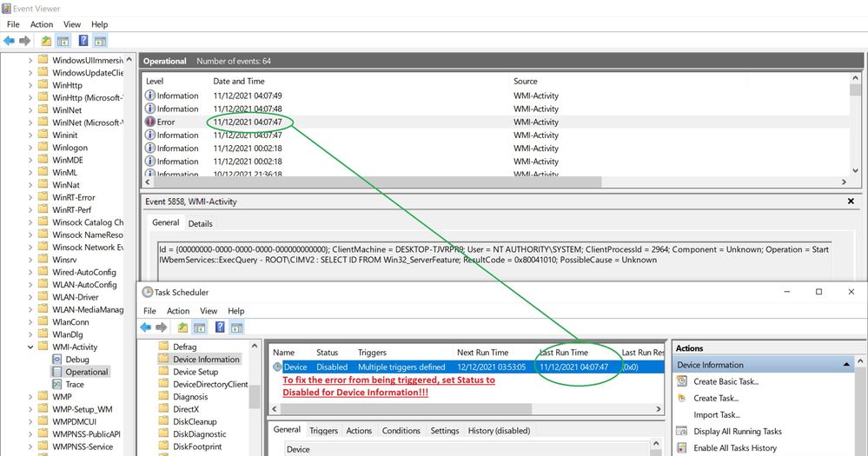Collapse the Device Information actions section
Viewport: 868px width, 456px height.
tap(846, 365)
